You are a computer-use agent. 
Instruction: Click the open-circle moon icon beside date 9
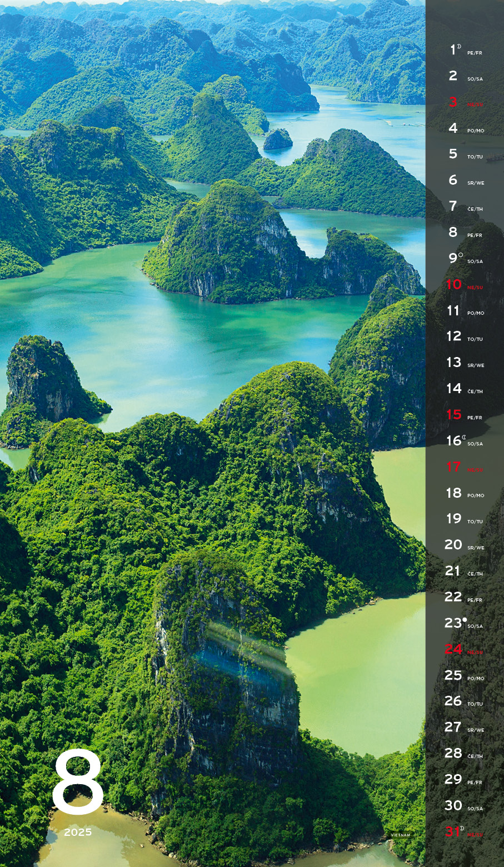tap(461, 255)
